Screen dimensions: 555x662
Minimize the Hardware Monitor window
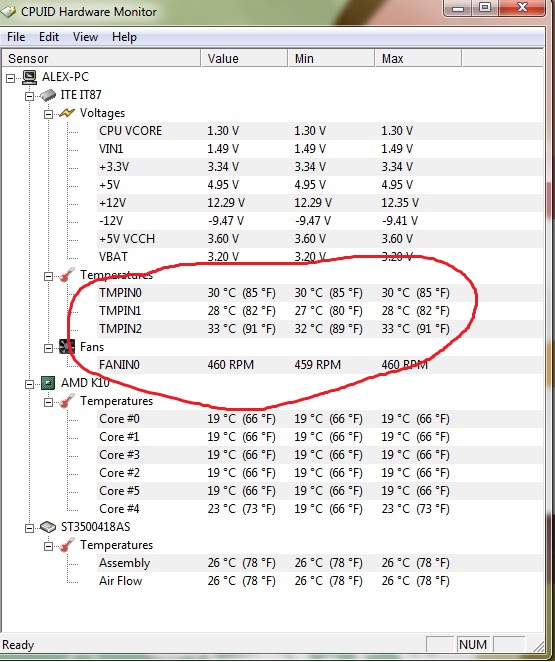point(458,8)
